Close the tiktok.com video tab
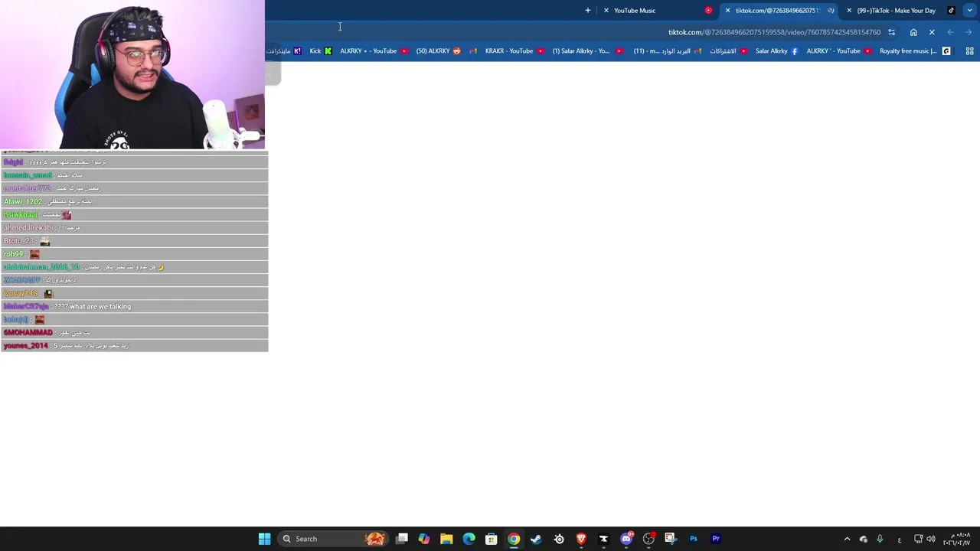Image resolution: width=980 pixels, height=551 pixels. pos(727,11)
